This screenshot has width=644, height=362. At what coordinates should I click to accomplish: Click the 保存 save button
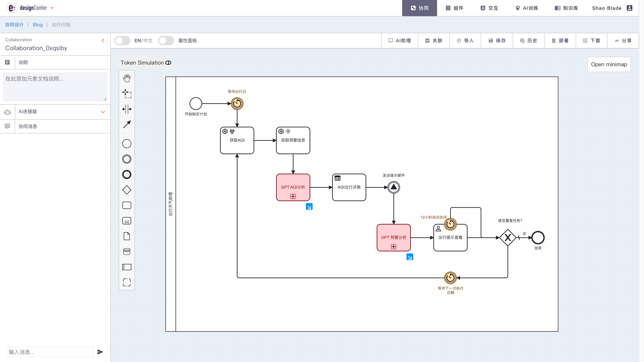[x=497, y=40]
